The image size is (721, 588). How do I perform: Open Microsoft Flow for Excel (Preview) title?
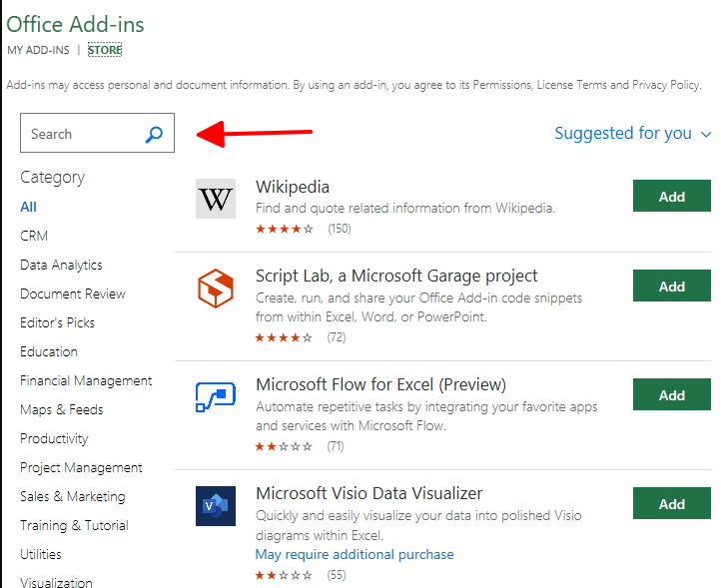click(380, 384)
